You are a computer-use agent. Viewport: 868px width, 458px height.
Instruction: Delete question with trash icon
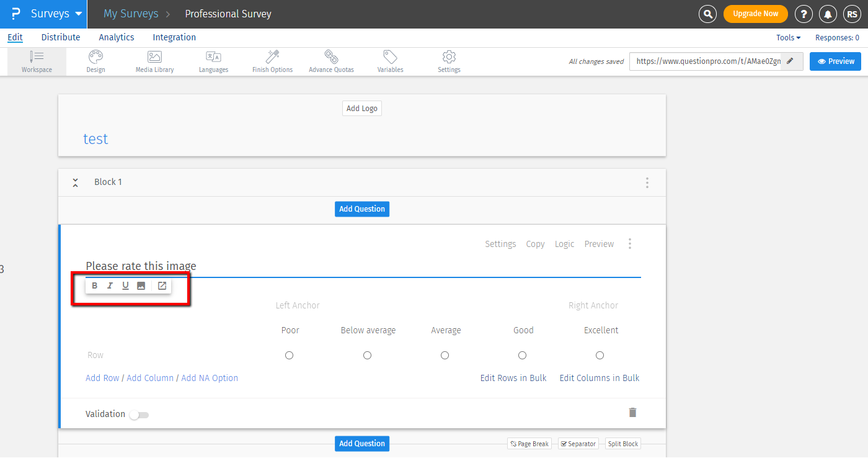click(632, 413)
